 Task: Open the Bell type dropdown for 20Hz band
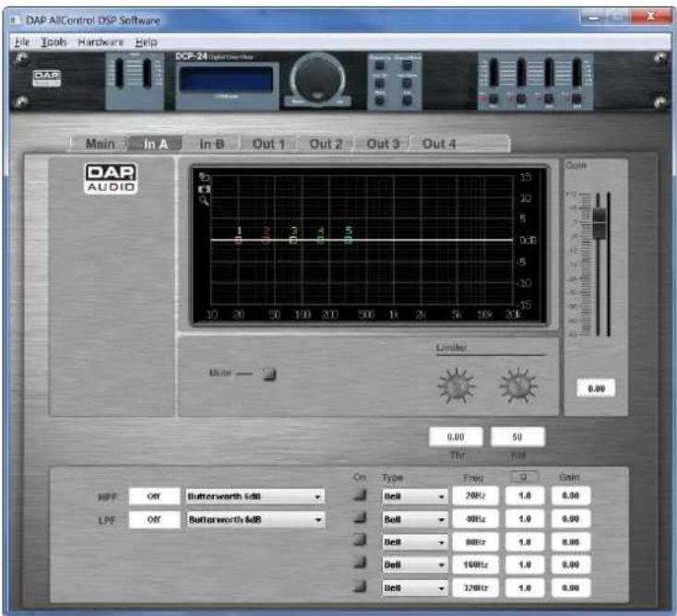coord(414,496)
